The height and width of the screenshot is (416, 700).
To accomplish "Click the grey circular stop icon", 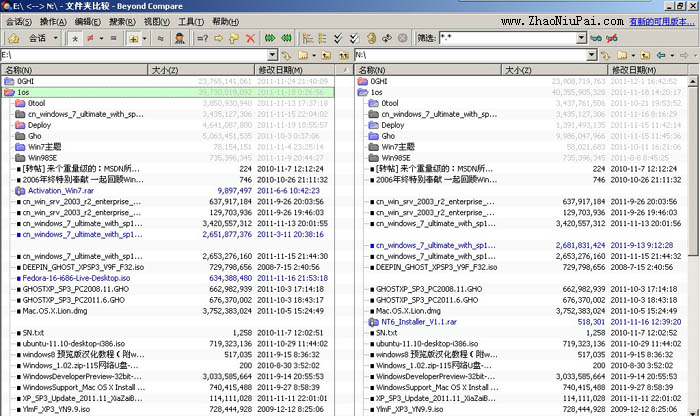I will point(402,38).
